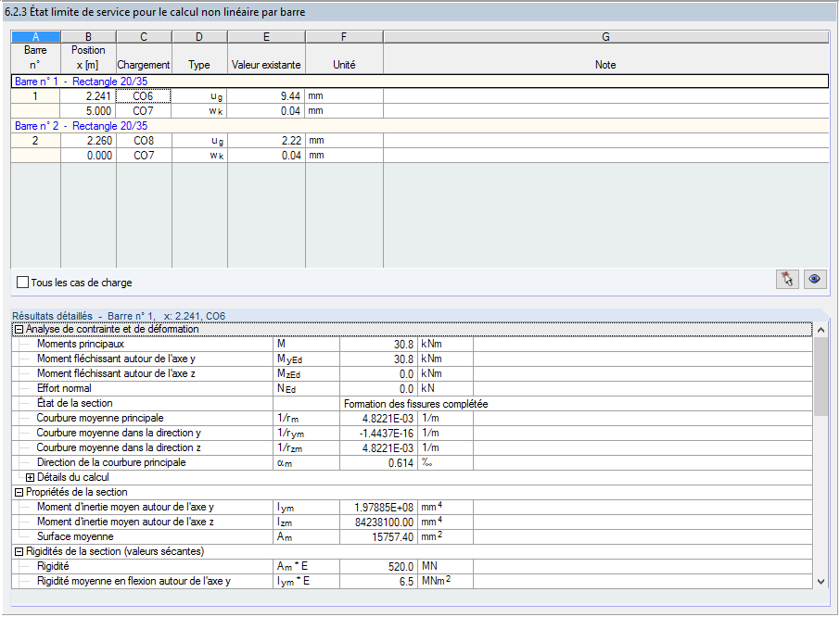Select the 'Surface moyenne' row

point(412,536)
